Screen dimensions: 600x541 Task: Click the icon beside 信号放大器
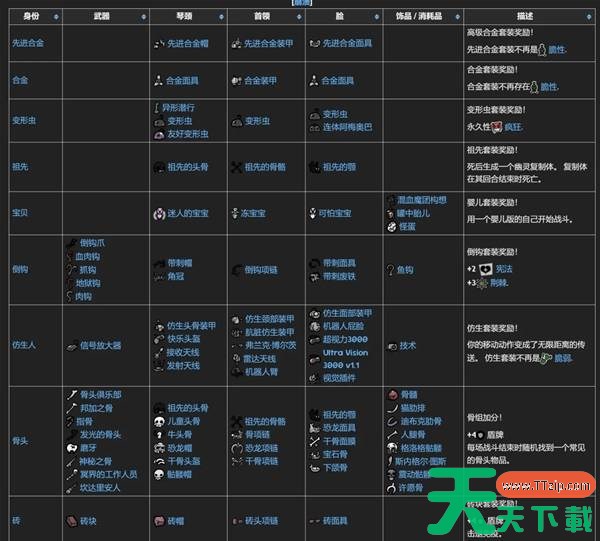(72, 346)
